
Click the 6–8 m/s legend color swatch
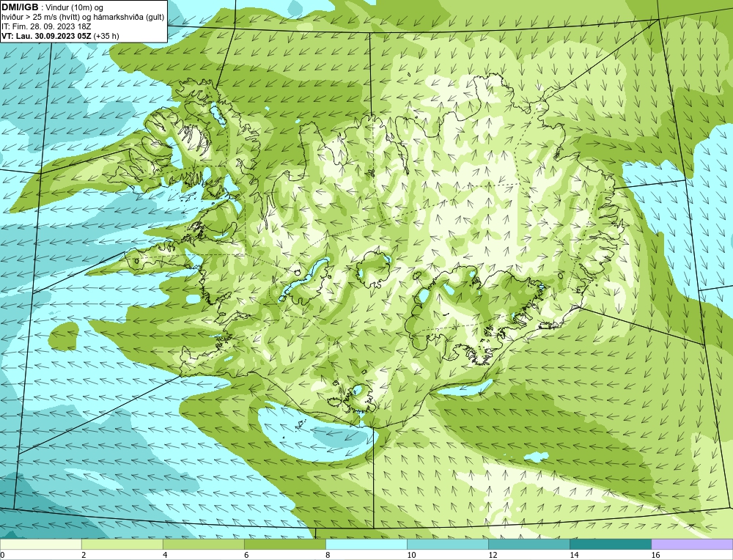coord(284,544)
